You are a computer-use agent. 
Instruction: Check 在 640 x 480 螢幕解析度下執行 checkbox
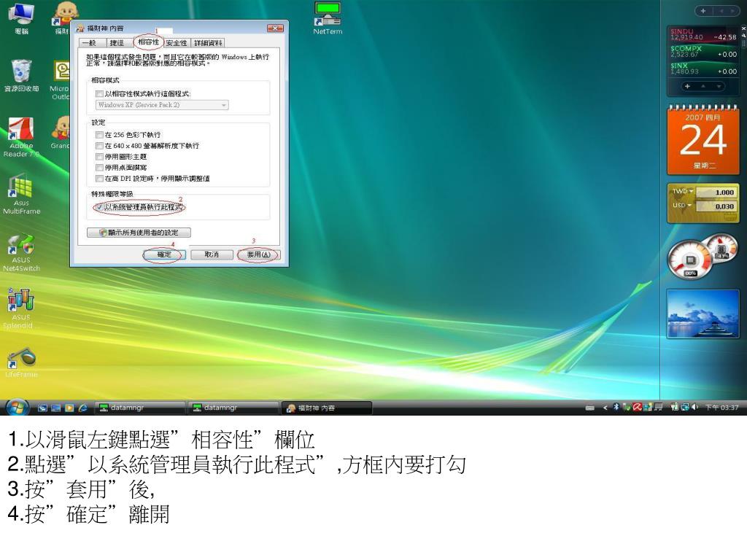[99, 146]
